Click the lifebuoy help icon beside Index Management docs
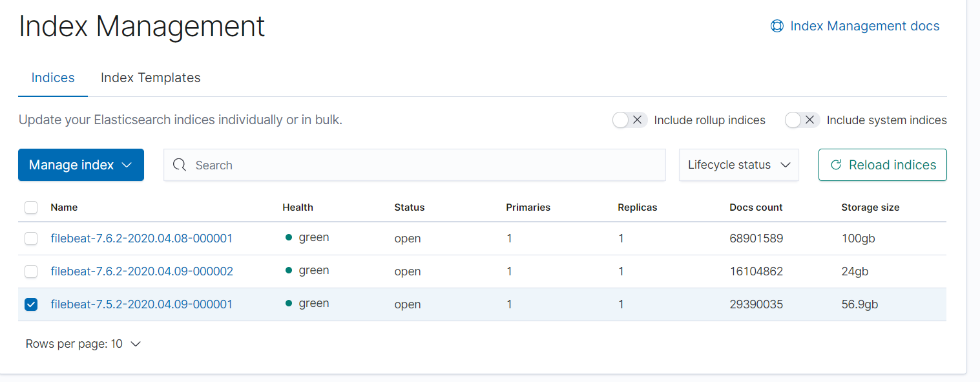The width and height of the screenshot is (980, 382). [777, 27]
